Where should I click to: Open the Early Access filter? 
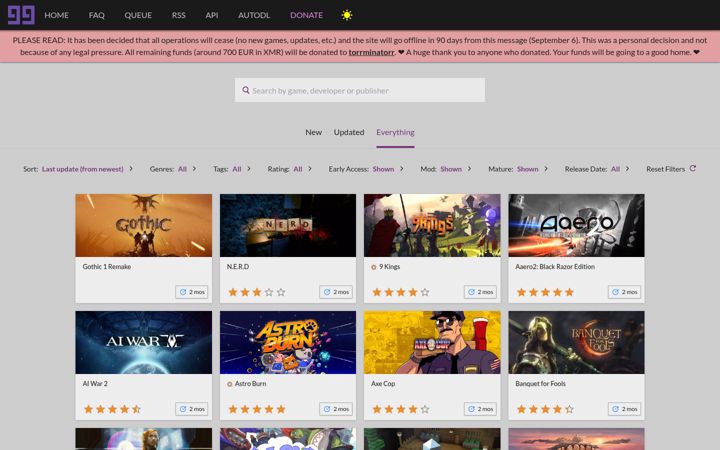(366, 169)
